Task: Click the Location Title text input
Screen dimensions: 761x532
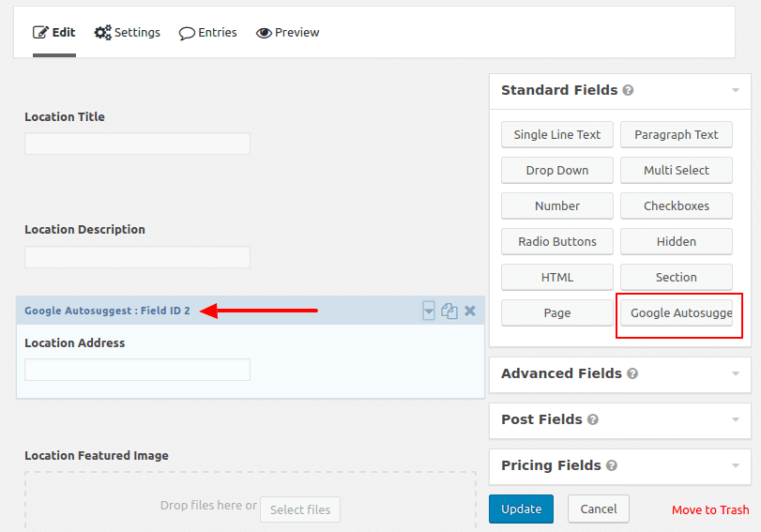Action: click(x=137, y=144)
